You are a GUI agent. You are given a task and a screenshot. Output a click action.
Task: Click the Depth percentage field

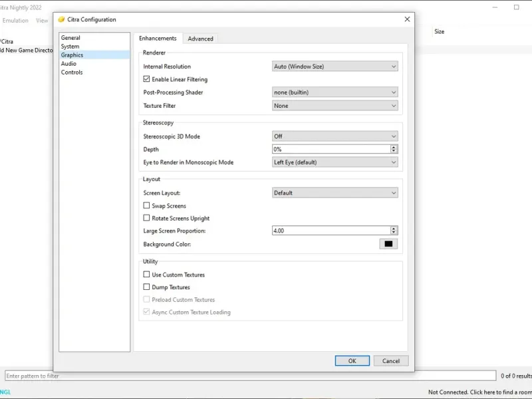331,149
